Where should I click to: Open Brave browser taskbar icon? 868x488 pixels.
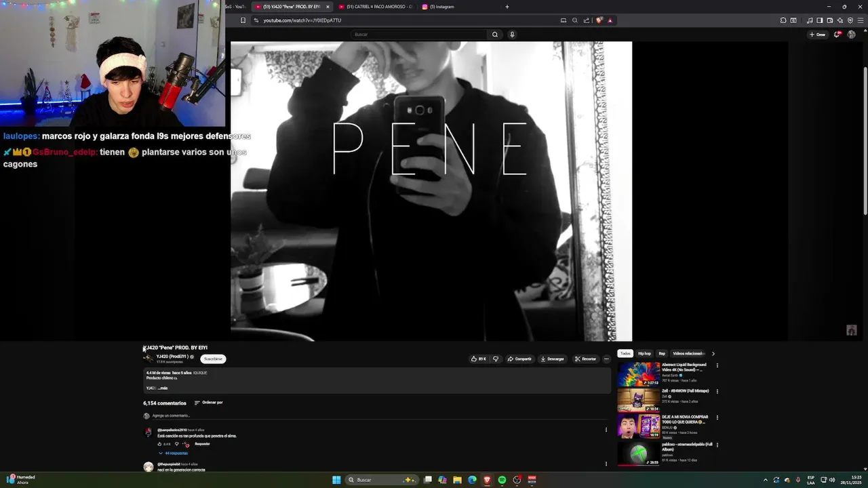point(487,480)
